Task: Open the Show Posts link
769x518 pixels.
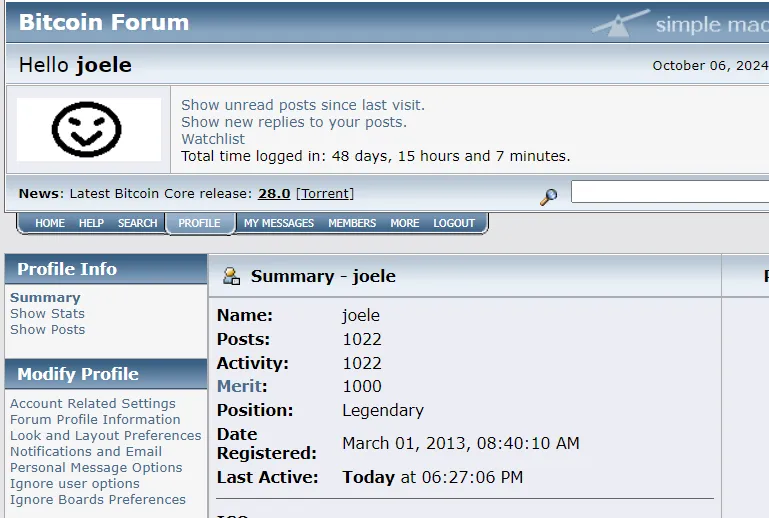Action: tap(48, 330)
